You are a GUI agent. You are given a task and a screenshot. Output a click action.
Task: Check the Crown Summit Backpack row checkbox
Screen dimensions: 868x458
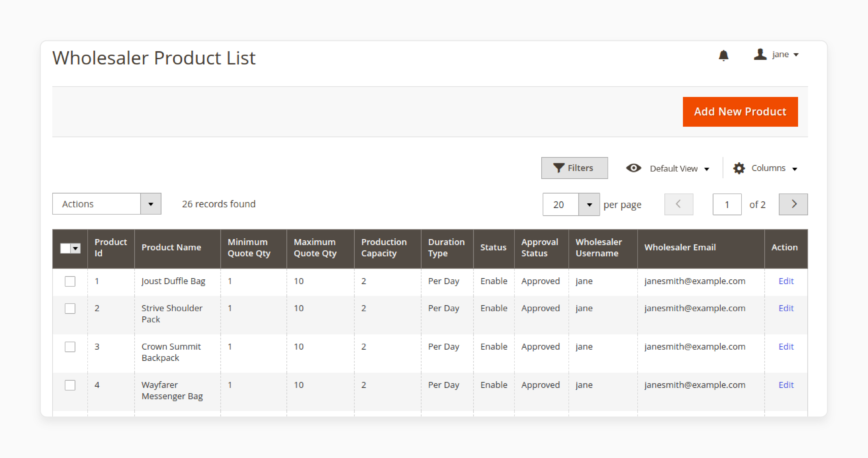pyautogui.click(x=70, y=347)
